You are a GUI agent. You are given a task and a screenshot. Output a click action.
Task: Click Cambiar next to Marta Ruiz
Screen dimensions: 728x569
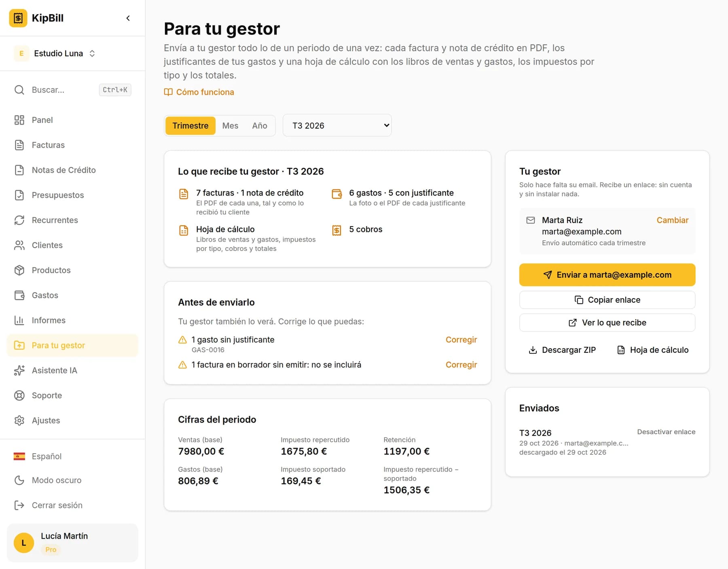pyautogui.click(x=672, y=220)
